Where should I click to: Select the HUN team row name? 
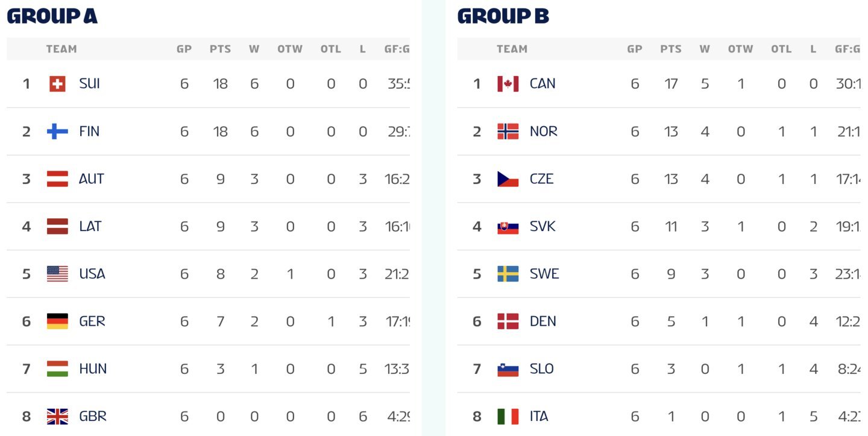93,369
